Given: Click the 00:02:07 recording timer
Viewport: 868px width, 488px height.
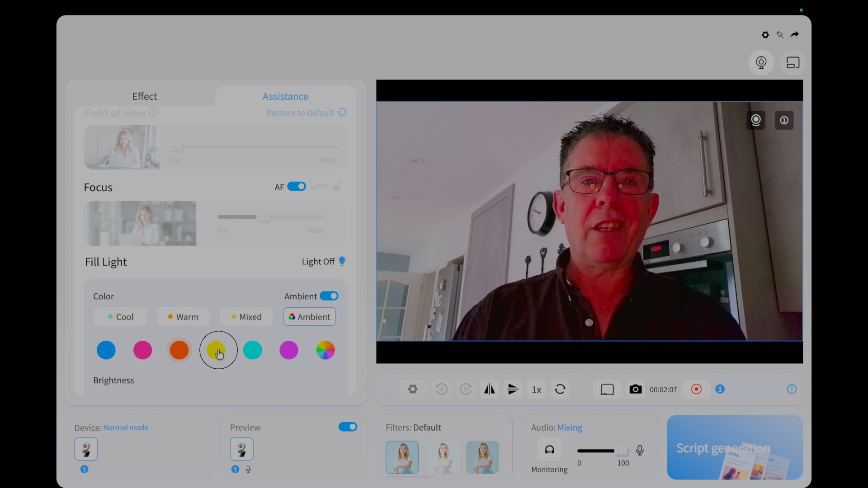Looking at the screenshot, I should [663, 389].
